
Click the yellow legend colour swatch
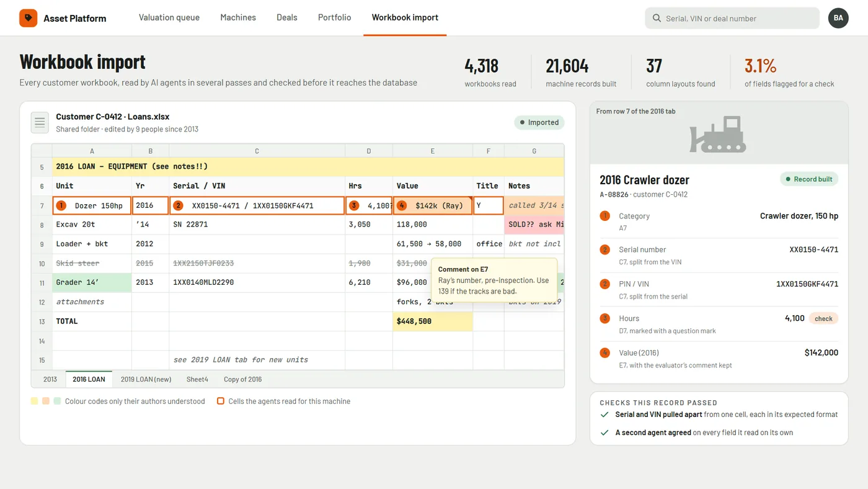point(35,401)
